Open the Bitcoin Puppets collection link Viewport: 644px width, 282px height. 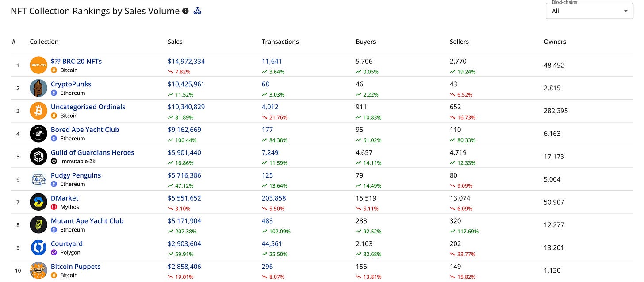click(x=76, y=267)
